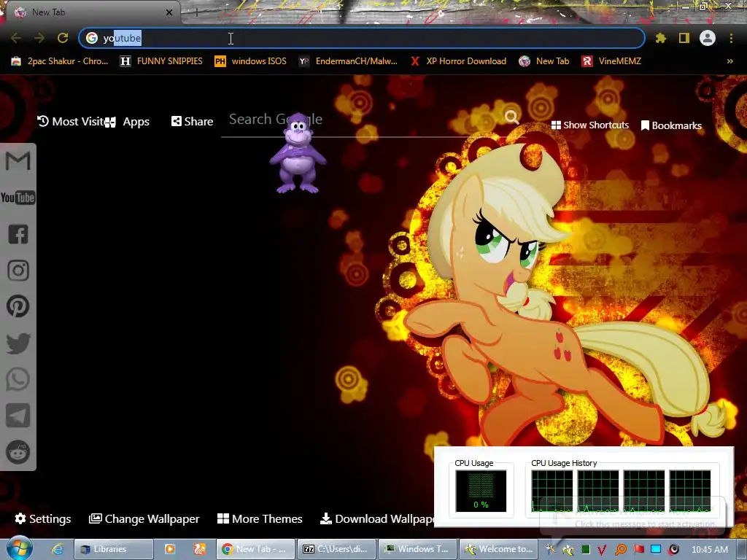
Task: Click Show Shortcuts
Action: point(590,125)
